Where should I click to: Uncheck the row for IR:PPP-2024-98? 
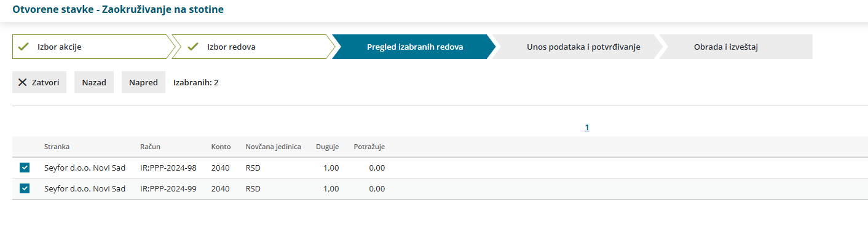25,168
